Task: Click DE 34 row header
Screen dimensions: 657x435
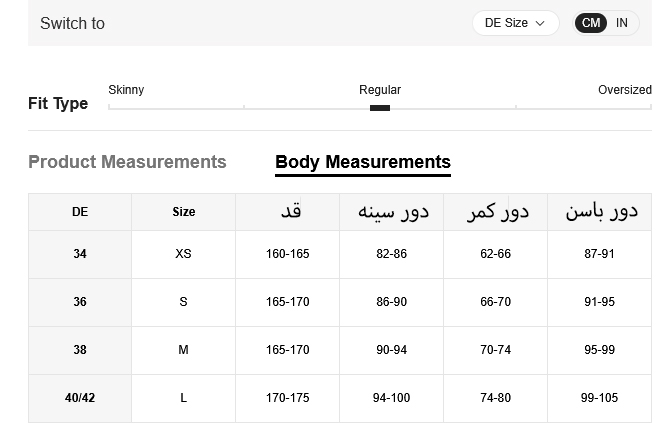Action: coord(80,254)
